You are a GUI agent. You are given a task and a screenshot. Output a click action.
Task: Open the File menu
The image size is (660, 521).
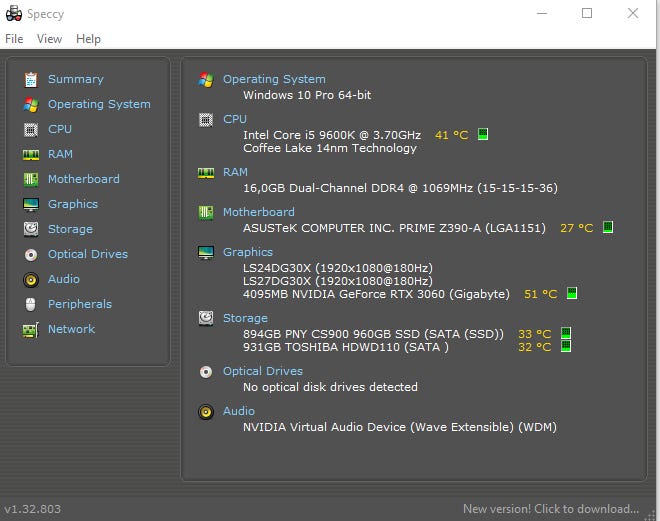pos(14,39)
